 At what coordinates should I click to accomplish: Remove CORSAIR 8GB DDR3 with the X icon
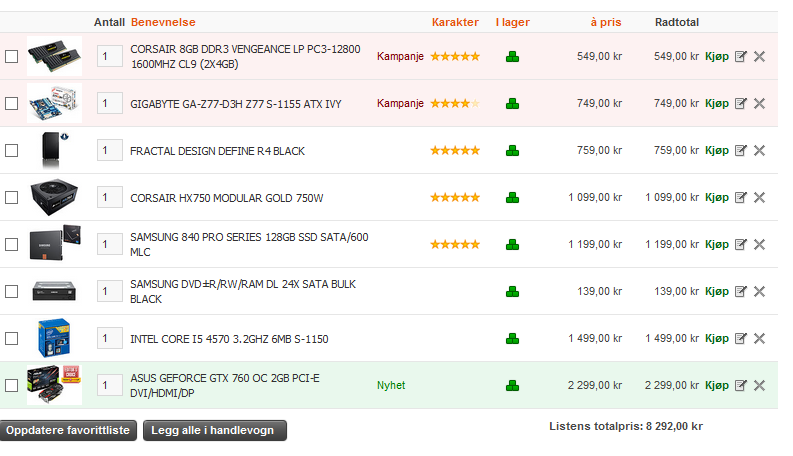pyautogui.click(x=759, y=56)
